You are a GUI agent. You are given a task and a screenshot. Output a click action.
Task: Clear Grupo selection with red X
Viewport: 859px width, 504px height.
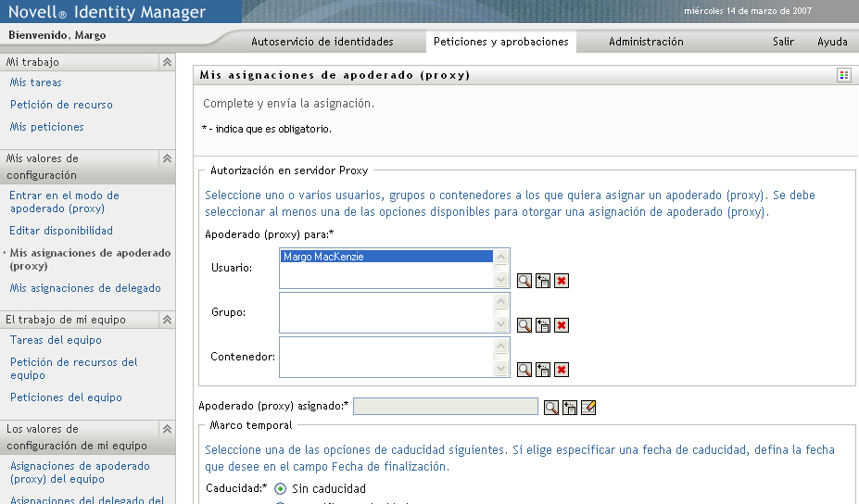562,325
